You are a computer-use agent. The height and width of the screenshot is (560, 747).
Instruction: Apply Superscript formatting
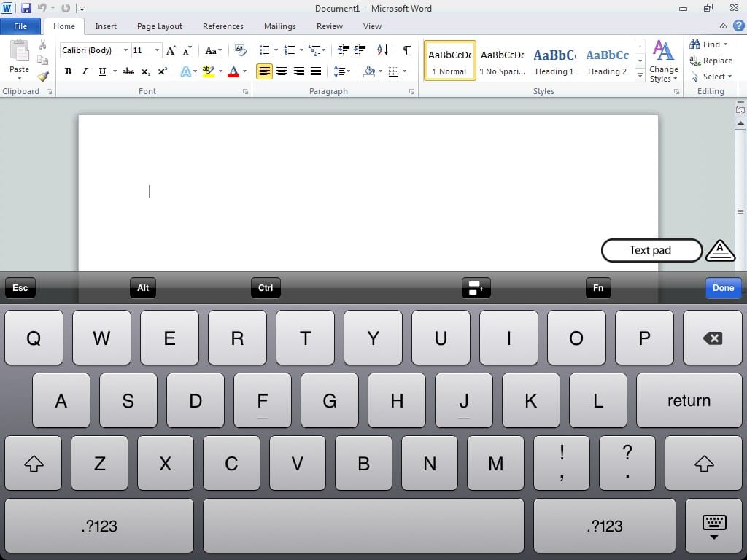[163, 71]
